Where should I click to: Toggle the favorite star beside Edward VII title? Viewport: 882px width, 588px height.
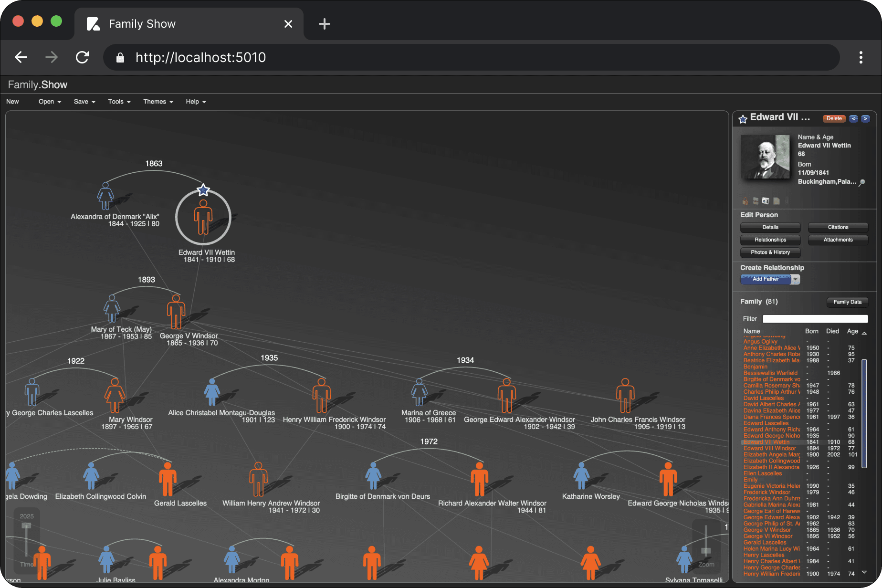pos(743,119)
